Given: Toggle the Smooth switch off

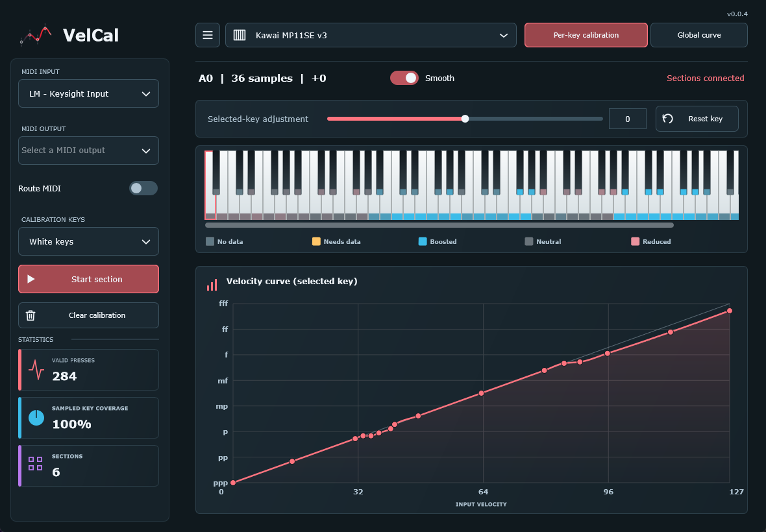Looking at the screenshot, I should point(404,78).
